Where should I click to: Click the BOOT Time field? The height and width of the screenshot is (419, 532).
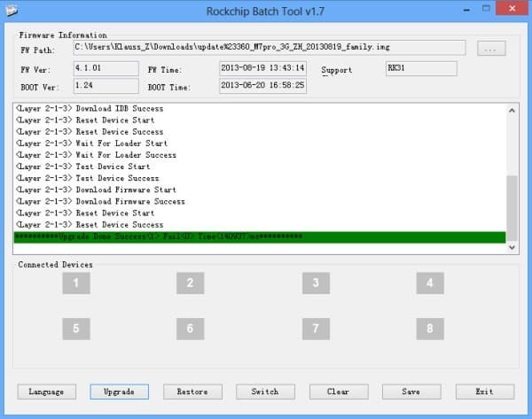point(262,86)
